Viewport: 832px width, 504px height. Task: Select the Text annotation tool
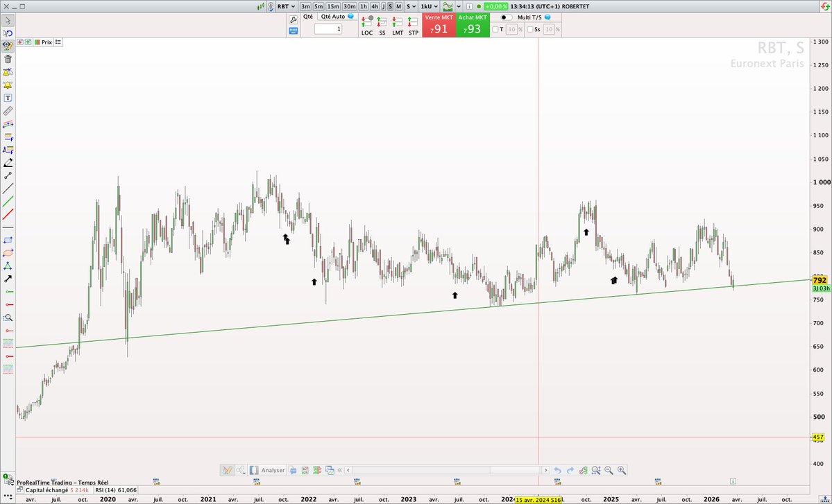point(8,98)
